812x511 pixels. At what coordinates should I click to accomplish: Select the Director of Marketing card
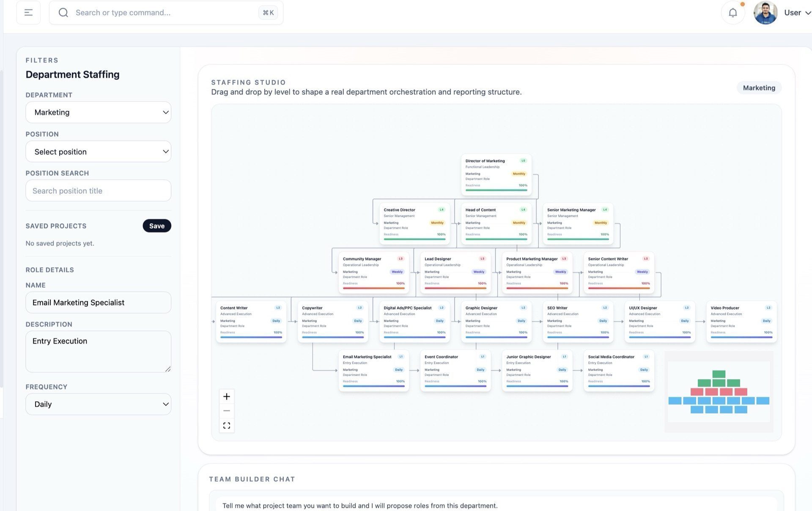click(496, 175)
